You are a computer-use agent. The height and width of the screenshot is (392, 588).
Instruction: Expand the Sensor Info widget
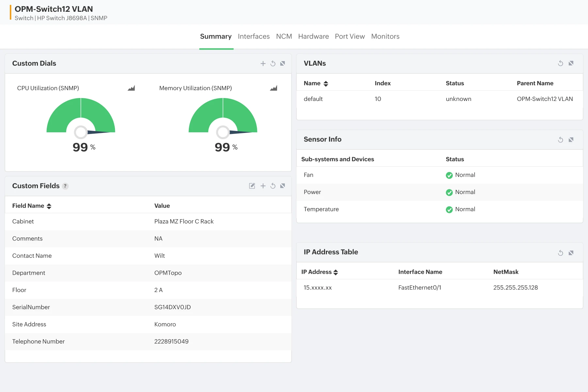[571, 140]
